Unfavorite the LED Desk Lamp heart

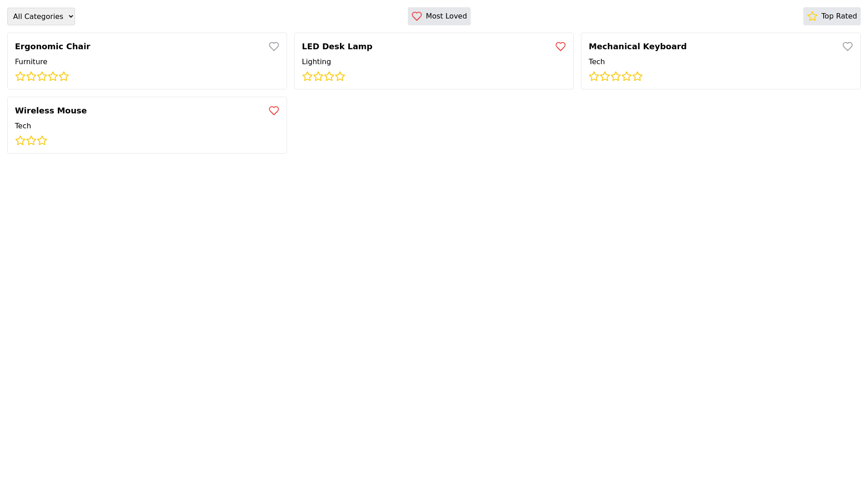(x=560, y=47)
